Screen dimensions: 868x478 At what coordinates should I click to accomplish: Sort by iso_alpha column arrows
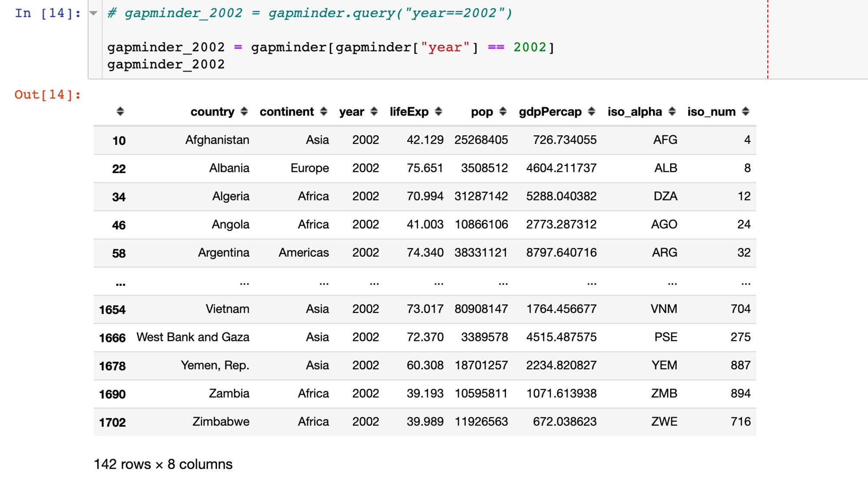click(672, 111)
